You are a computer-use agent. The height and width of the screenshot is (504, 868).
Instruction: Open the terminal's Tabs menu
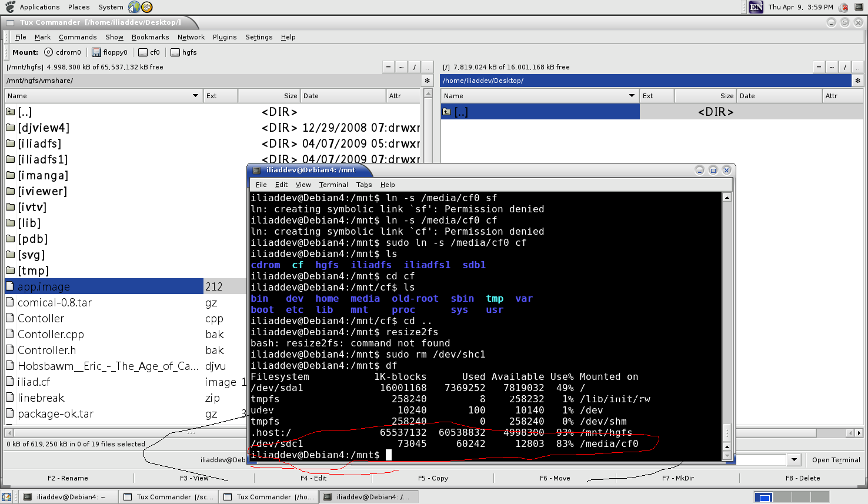364,185
